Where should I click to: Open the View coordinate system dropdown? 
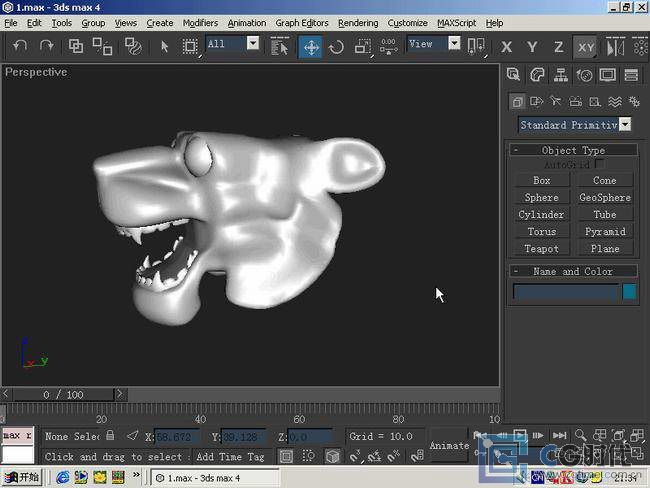click(x=454, y=43)
